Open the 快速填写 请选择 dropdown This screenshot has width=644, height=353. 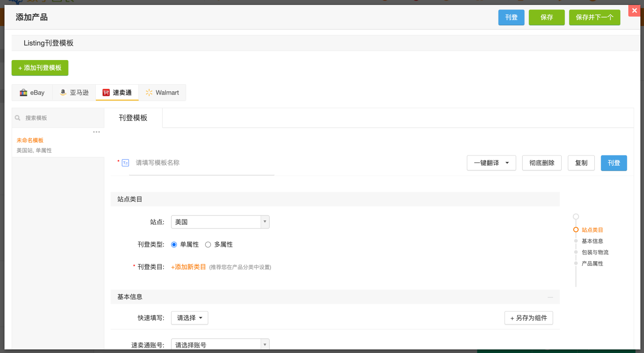[x=189, y=318]
